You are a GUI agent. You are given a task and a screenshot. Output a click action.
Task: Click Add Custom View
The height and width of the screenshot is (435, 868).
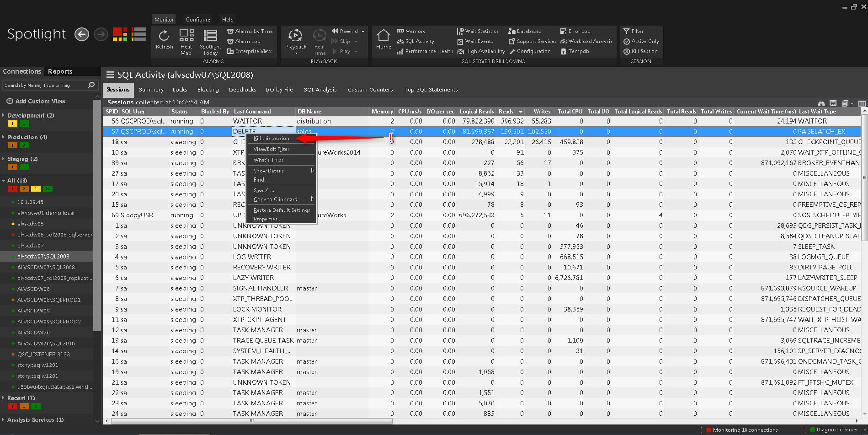coord(36,101)
